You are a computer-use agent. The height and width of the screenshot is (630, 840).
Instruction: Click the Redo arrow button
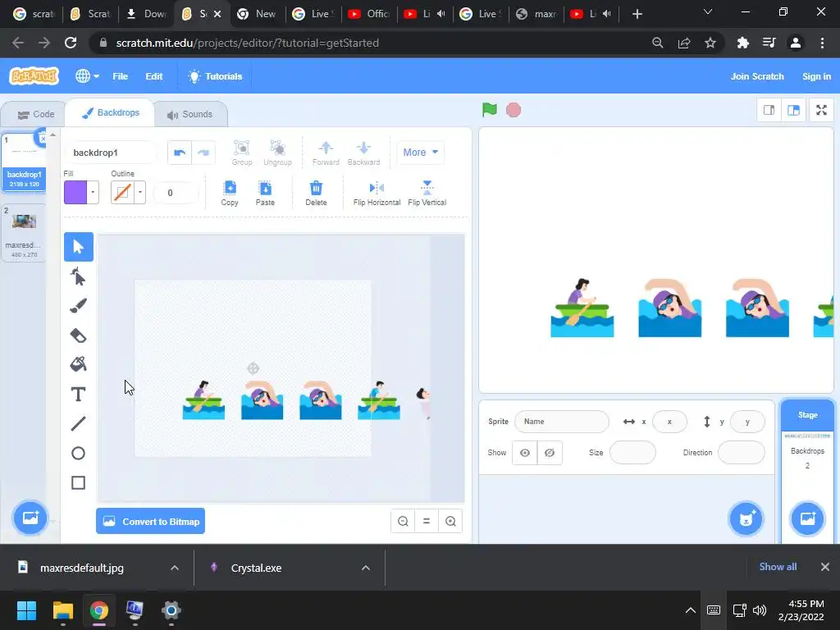coord(203,153)
